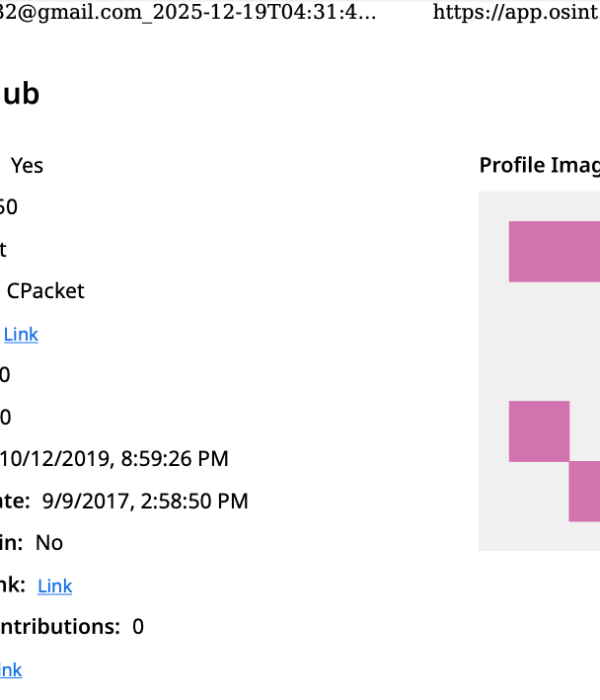Click the middle-left pink identicon square
600x700 pixels.
539,431
